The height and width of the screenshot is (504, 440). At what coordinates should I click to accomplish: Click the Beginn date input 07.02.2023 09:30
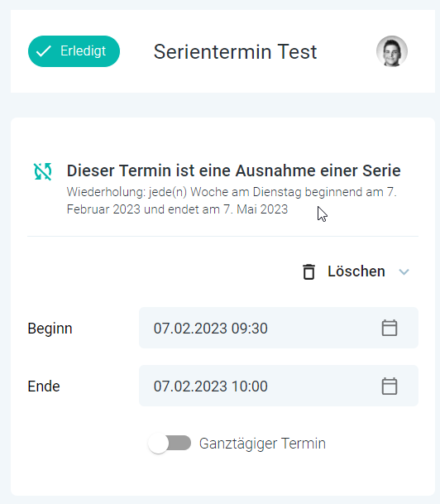tap(279, 328)
